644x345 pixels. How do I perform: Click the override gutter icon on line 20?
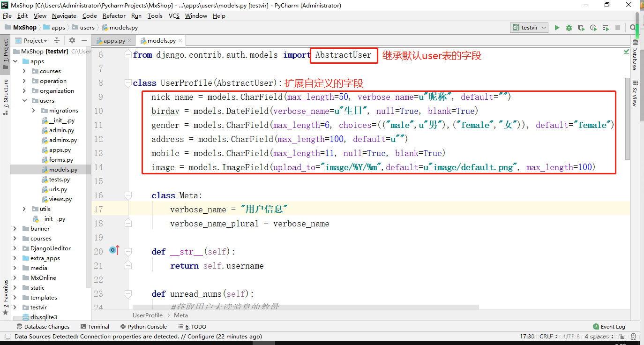[114, 250]
